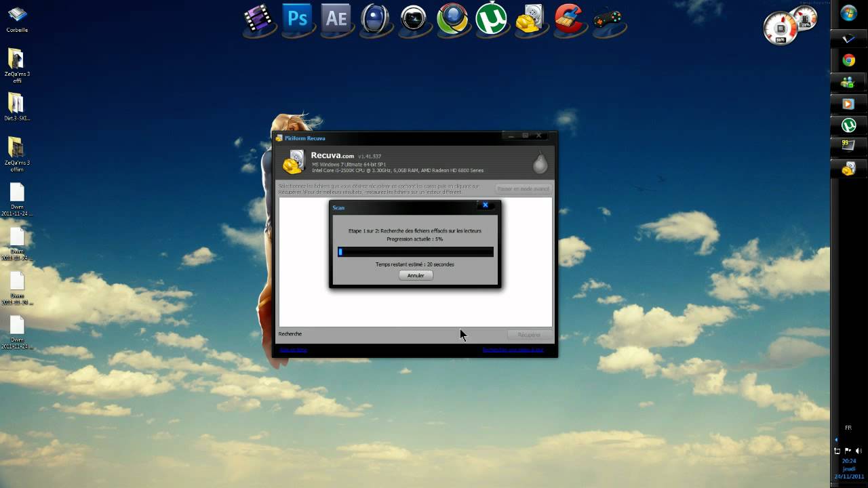The image size is (868, 488).
Task: Select the ZeQa'ms 3 offi folder
Action: [x=17, y=65]
